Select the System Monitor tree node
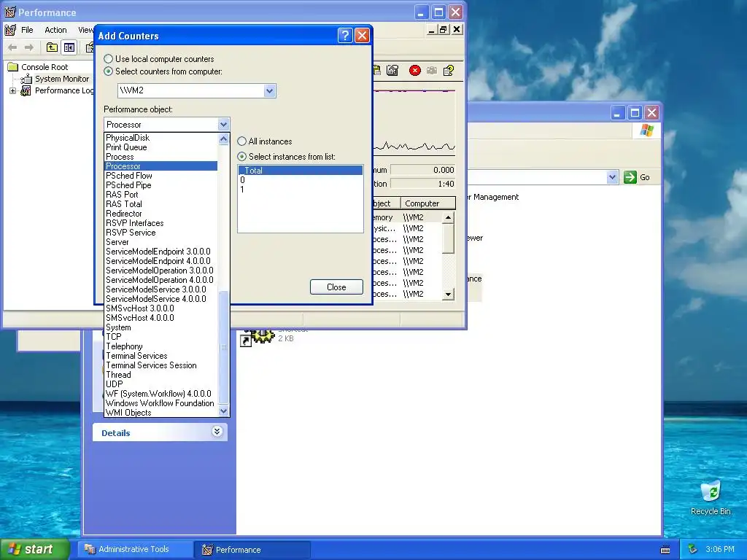Viewport: 747px width, 560px height. 62,79
